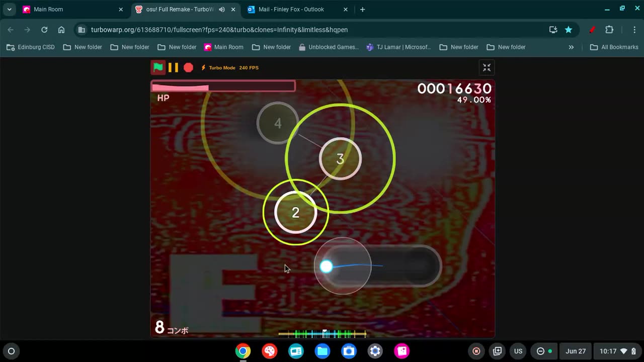
Task: Reload the current page
Action: (x=44, y=30)
